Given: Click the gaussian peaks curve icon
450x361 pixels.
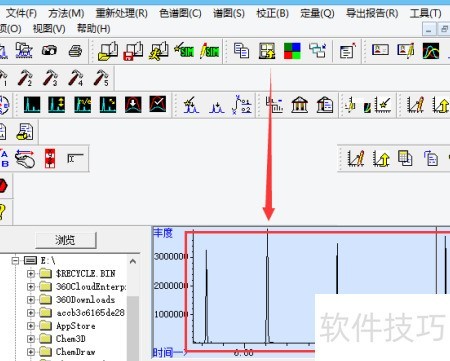Looking at the screenshot, I should coord(431,51).
